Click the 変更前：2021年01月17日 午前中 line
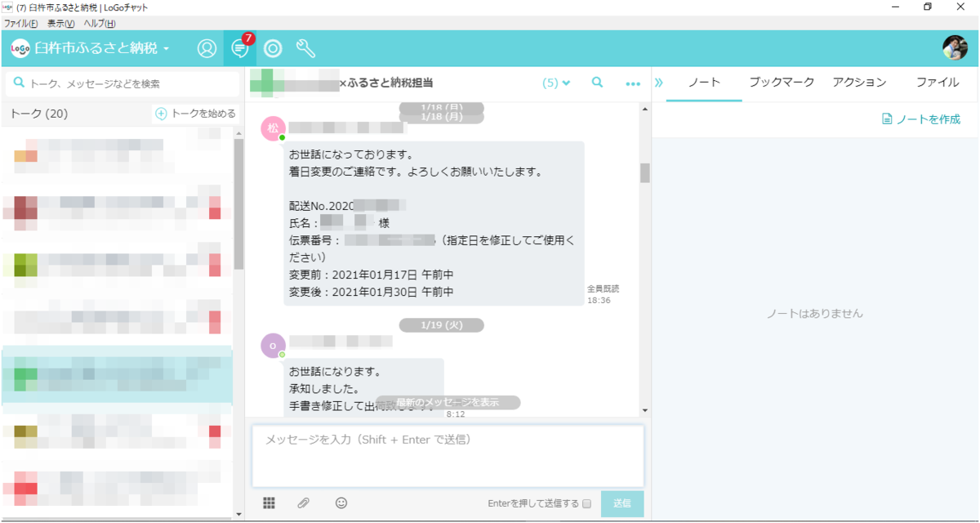The image size is (980, 523). point(372,275)
